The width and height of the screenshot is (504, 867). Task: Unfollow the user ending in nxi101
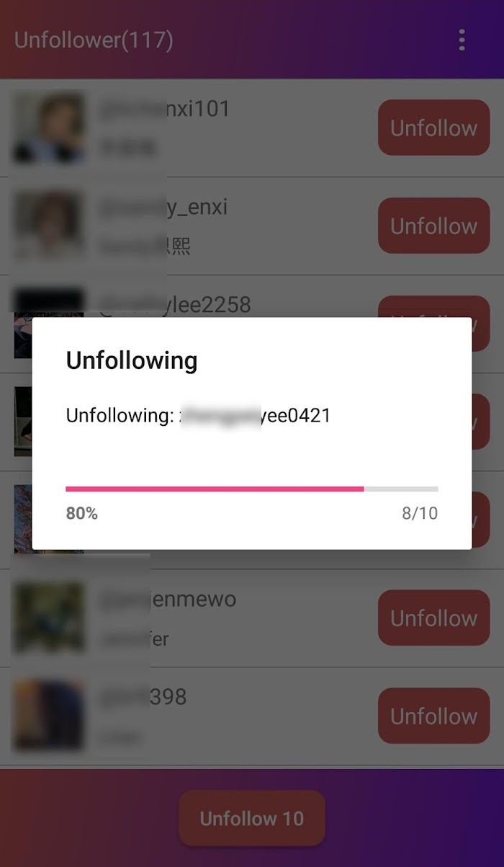coord(433,128)
